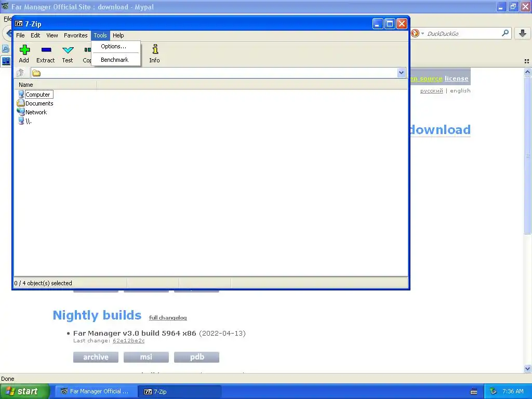Click the Computer icon in file list
The height and width of the screenshot is (399, 532).
21,95
